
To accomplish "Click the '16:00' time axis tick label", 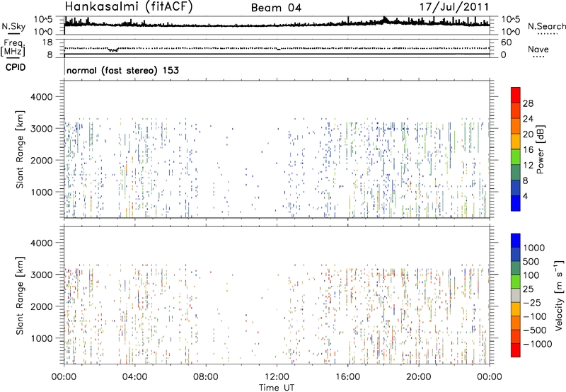I will click(x=347, y=377).
